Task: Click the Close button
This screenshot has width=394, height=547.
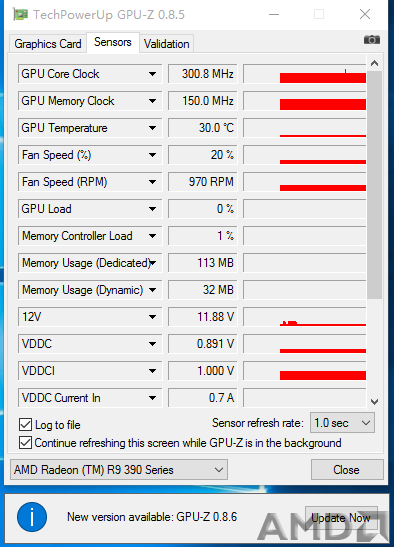Action: coord(347,470)
